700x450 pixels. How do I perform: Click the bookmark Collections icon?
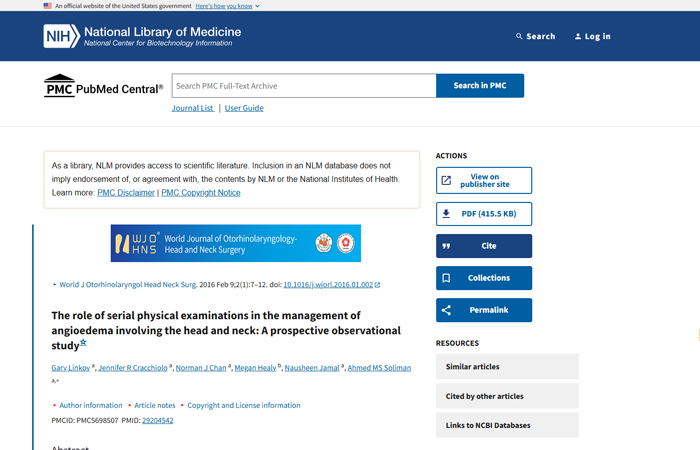(x=446, y=278)
